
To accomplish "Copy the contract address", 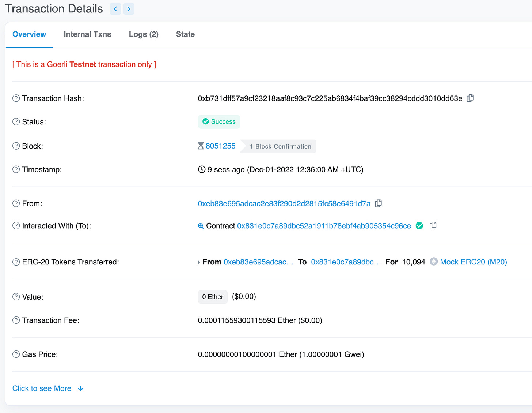I will (x=433, y=226).
